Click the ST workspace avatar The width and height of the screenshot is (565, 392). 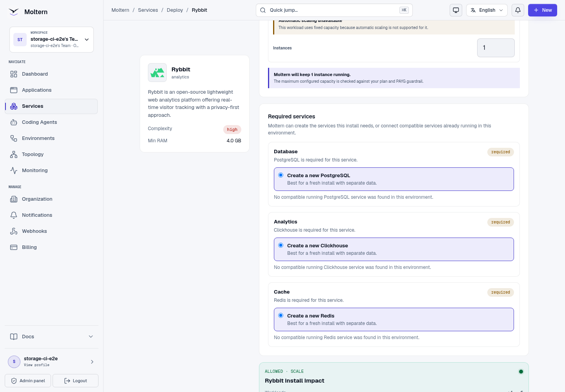point(20,40)
